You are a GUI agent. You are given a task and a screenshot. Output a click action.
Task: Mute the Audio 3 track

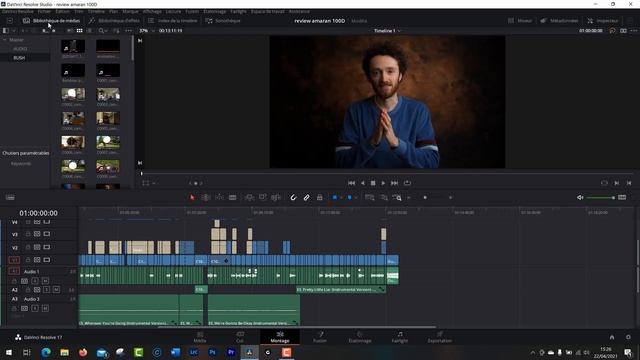point(45,308)
